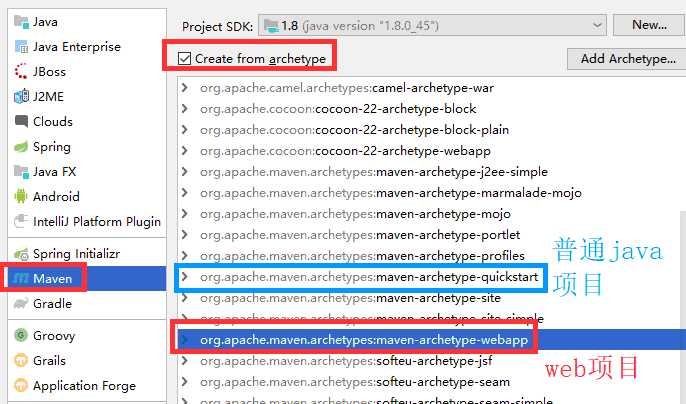Click the J2ME icon
Screen dimensions: 686x404
[21, 96]
